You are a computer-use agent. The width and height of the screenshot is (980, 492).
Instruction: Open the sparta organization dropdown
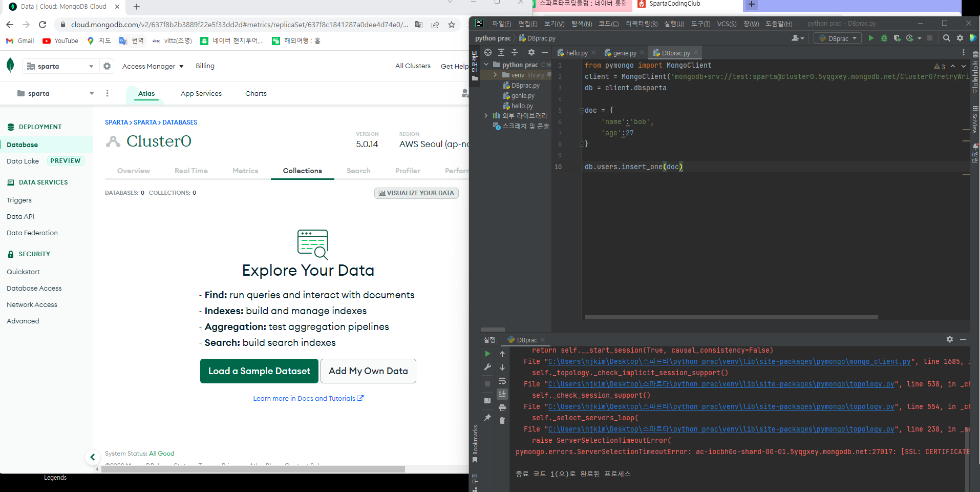click(60, 66)
